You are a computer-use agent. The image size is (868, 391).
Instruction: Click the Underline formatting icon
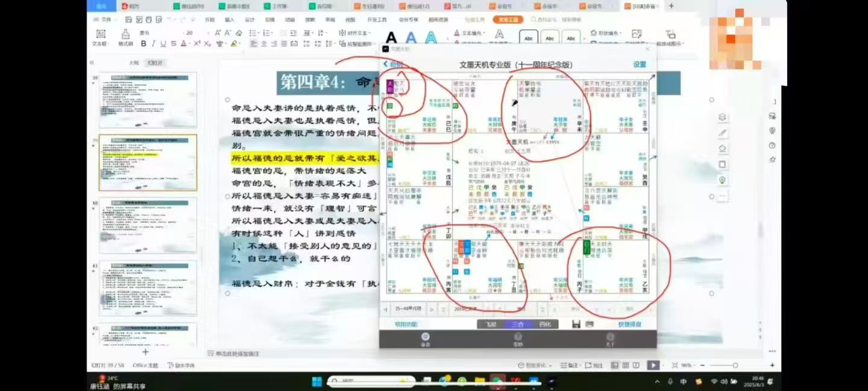[164, 43]
